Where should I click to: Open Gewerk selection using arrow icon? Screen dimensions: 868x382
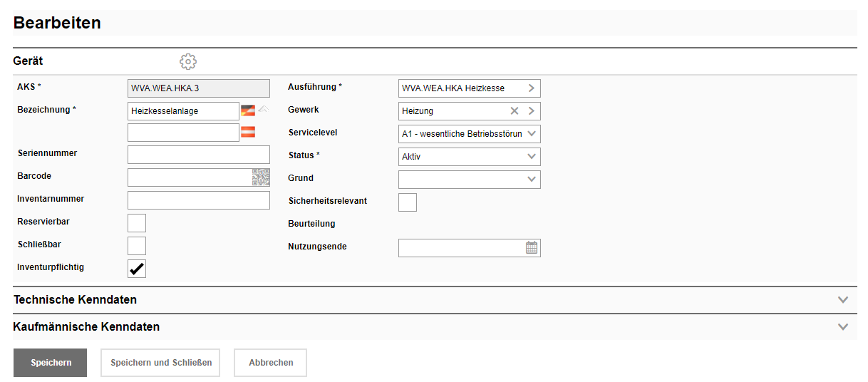coord(531,111)
